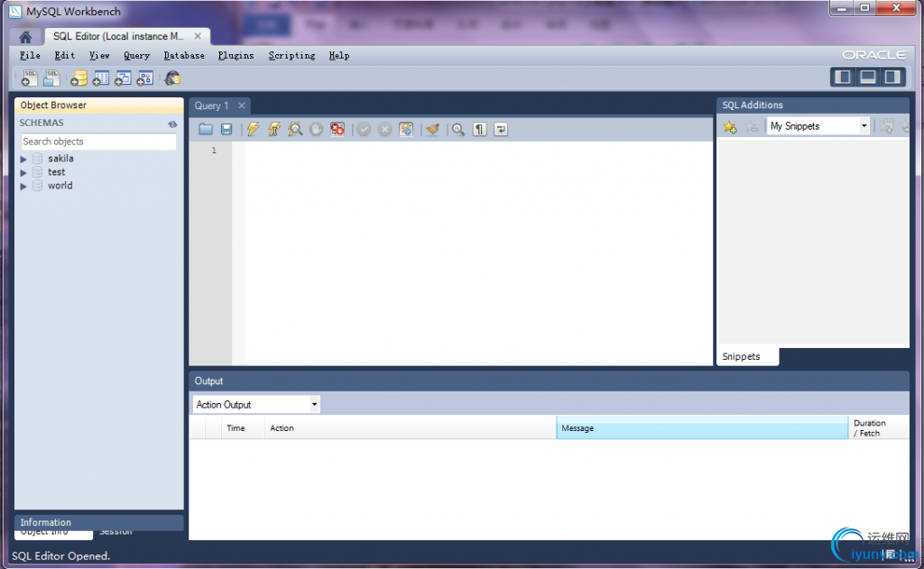
Task: Refresh the SCHEMAS list
Action: click(172, 124)
